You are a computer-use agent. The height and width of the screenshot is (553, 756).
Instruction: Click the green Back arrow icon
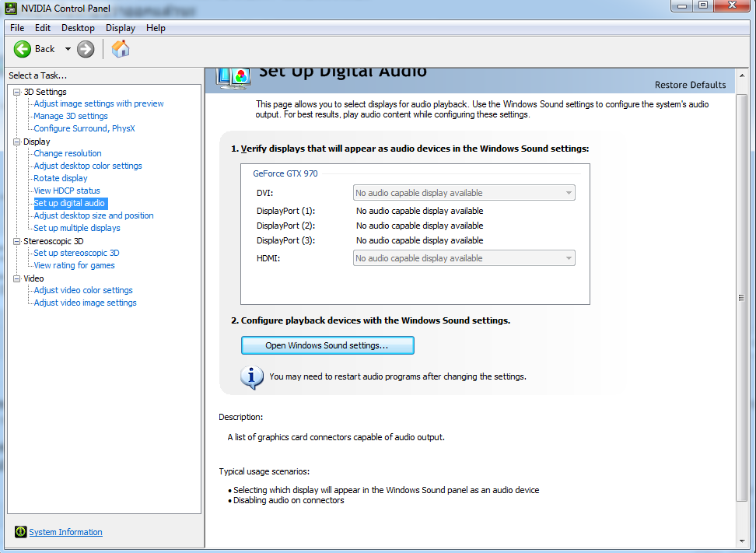[x=23, y=49]
